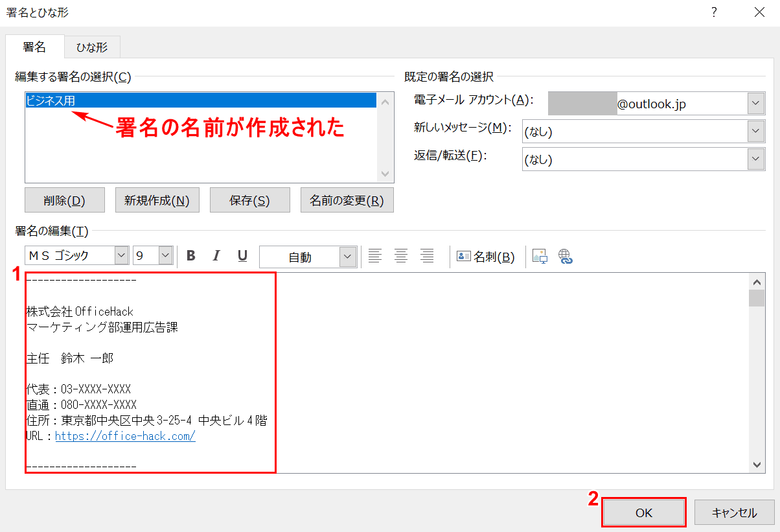Screen dimensions: 780x532
Task: Align signature text to the right
Action: coord(426,256)
